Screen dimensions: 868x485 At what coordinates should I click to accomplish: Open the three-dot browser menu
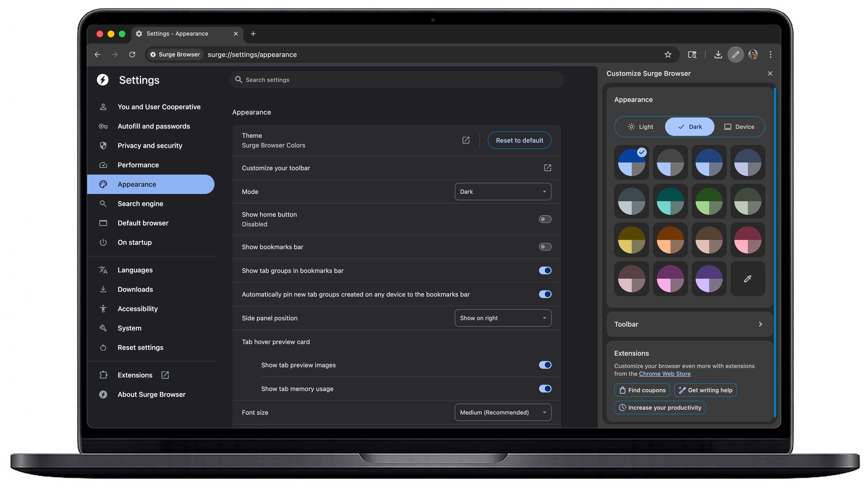[x=770, y=54]
